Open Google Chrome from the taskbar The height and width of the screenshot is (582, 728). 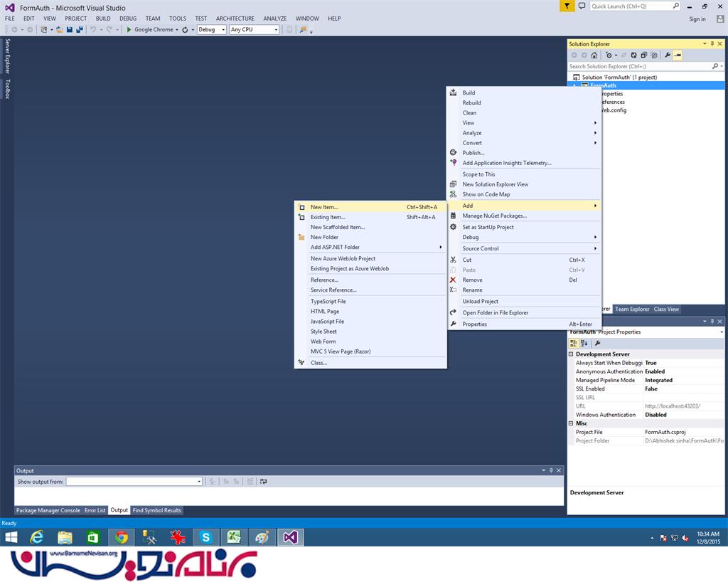[122, 537]
